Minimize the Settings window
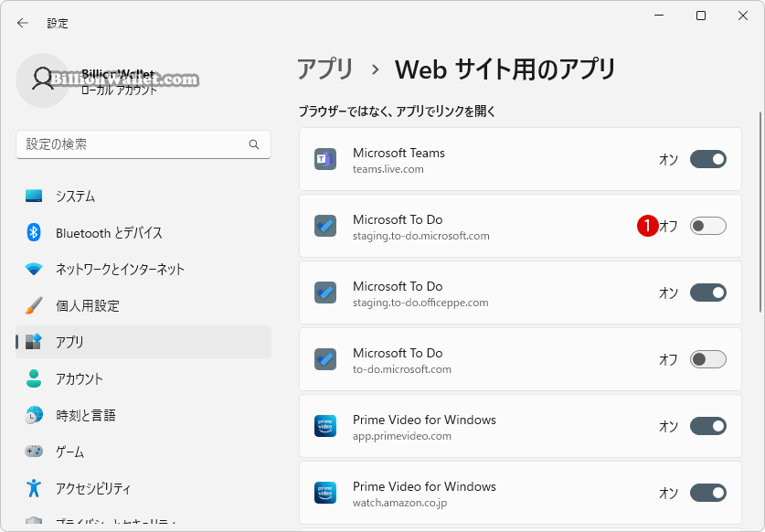765x532 pixels. pos(659,16)
